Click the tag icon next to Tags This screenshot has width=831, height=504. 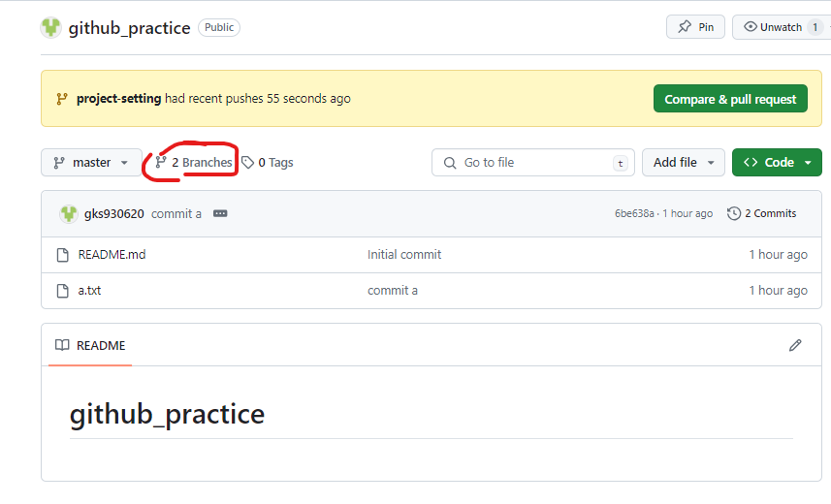pos(247,162)
